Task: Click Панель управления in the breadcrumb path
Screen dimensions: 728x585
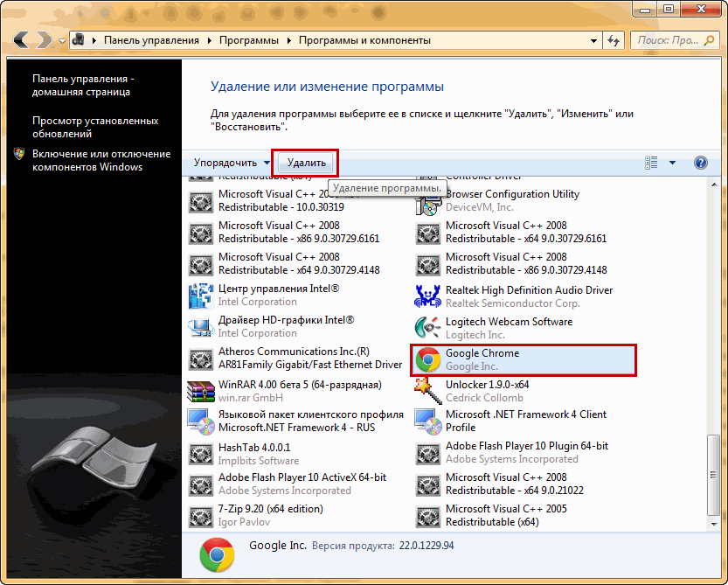Action: coord(151,40)
